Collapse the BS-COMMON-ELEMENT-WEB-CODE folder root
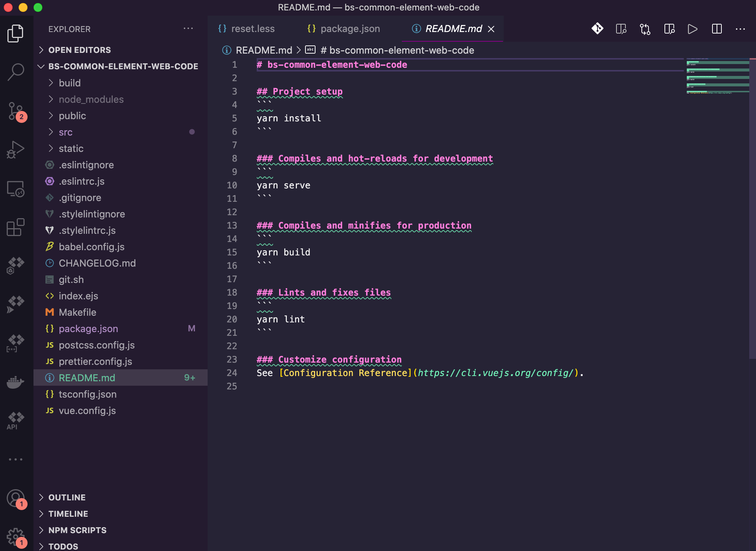The height and width of the screenshot is (551, 756). coord(121,66)
